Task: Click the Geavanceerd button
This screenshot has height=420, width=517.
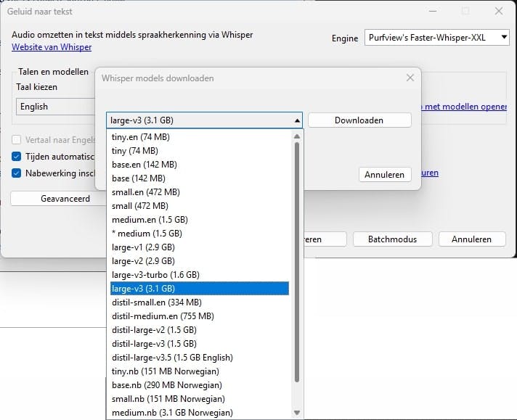Action: pyautogui.click(x=65, y=198)
